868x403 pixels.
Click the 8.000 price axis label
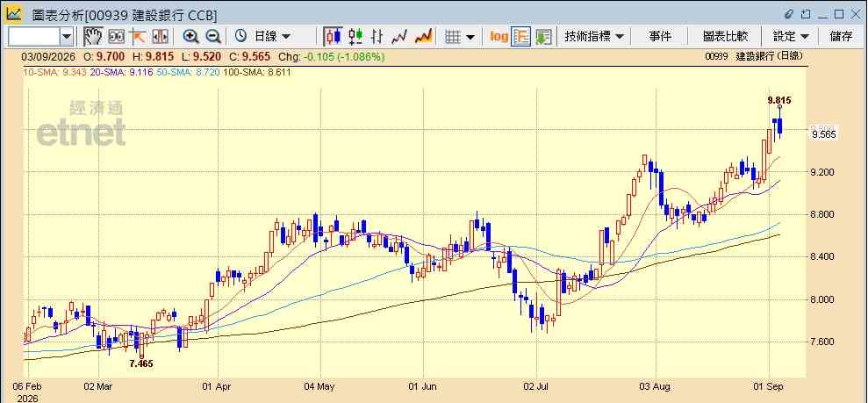pyautogui.click(x=822, y=299)
